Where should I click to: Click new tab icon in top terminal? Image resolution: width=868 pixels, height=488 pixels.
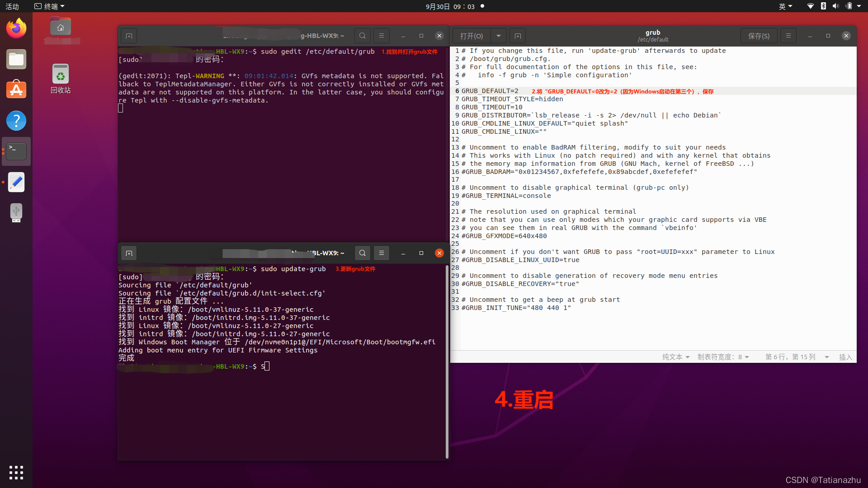tap(129, 36)
